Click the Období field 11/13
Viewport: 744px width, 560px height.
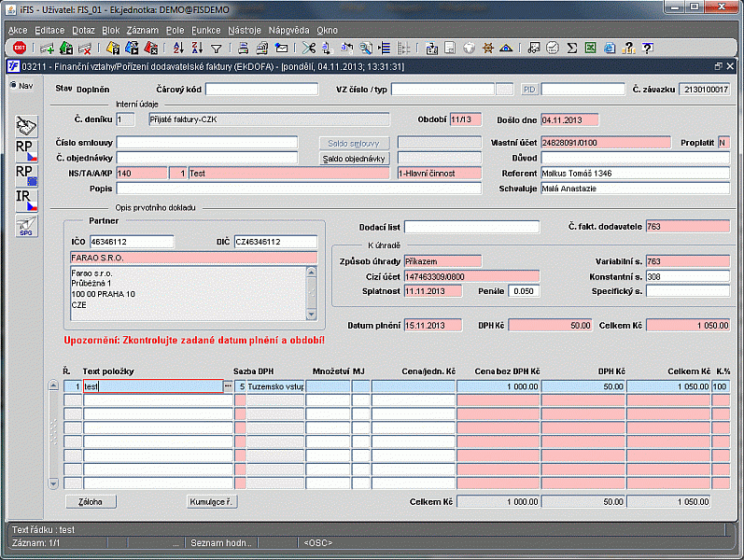pos(466,119)
